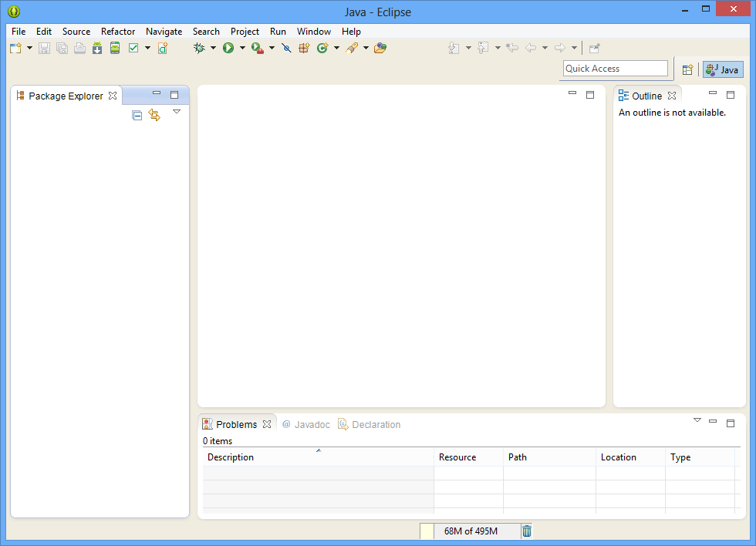Run the application with the green Run icon

(228, 48)
